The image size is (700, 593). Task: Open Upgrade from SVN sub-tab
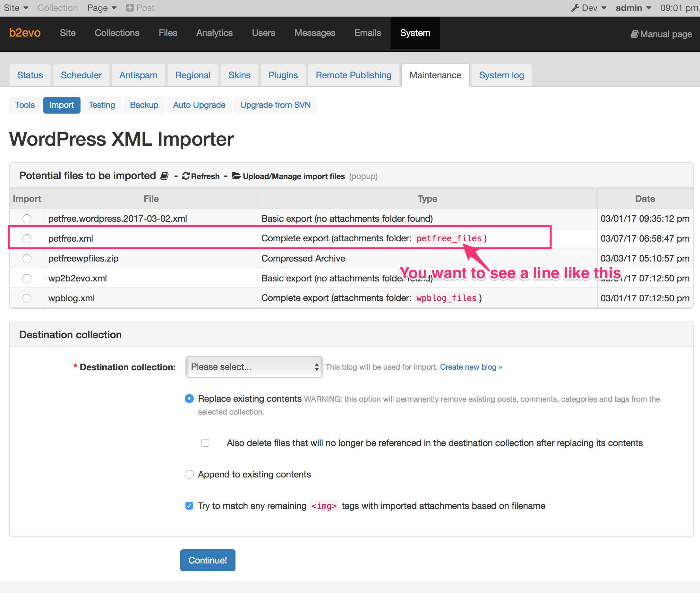[275, 105]
